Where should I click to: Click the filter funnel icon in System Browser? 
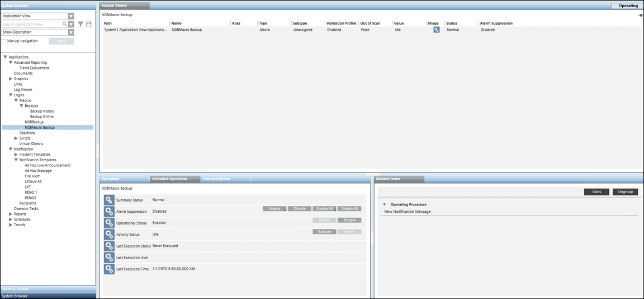click(x=80, y=24)
